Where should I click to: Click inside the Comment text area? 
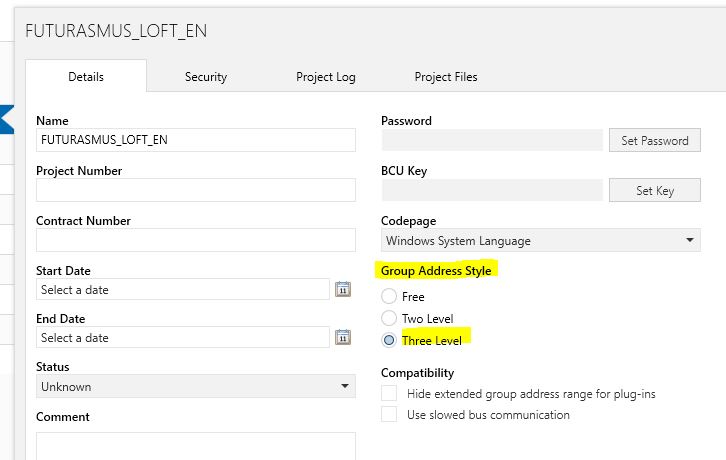tap(196, 445)
